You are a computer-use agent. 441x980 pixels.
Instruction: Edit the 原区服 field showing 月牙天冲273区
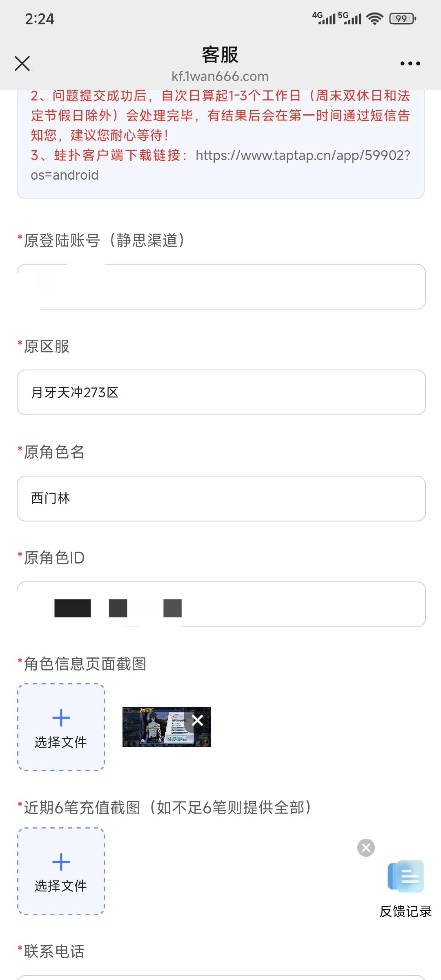(221, 392)
